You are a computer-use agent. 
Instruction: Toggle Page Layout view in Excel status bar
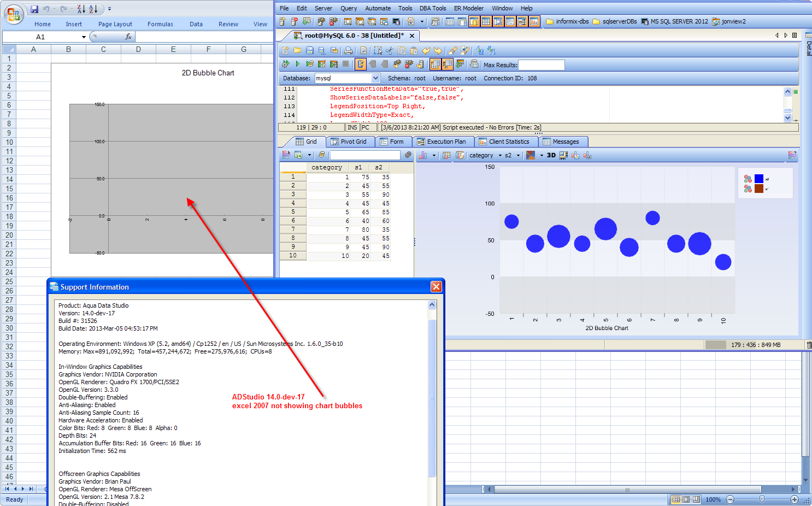[x=686, y=499]
